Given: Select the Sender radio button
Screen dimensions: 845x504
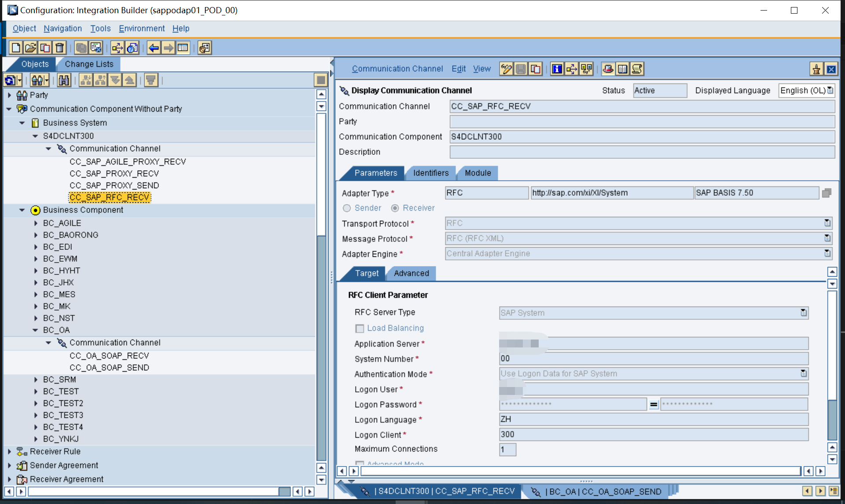Looking at the screenshot, I should coord(347,208).
